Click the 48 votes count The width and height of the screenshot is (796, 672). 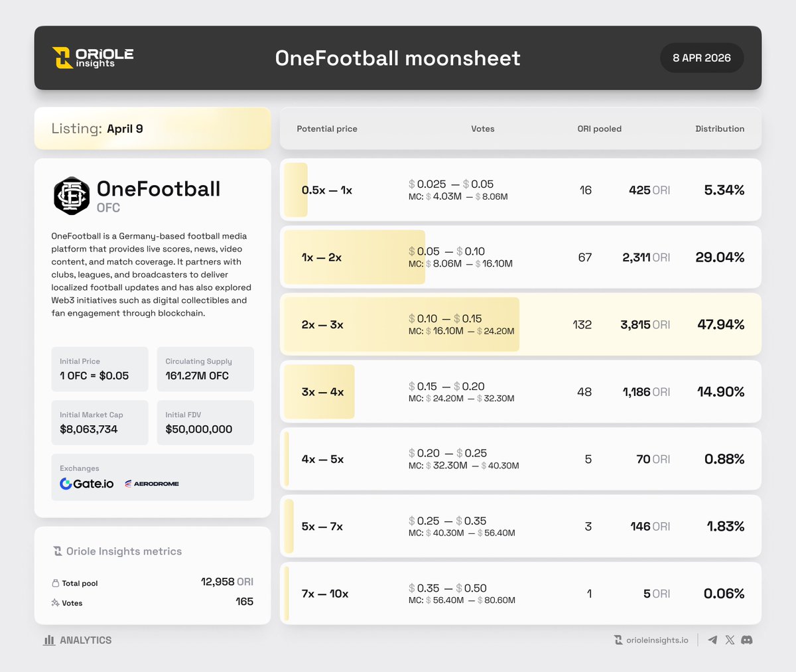(584, 392)
